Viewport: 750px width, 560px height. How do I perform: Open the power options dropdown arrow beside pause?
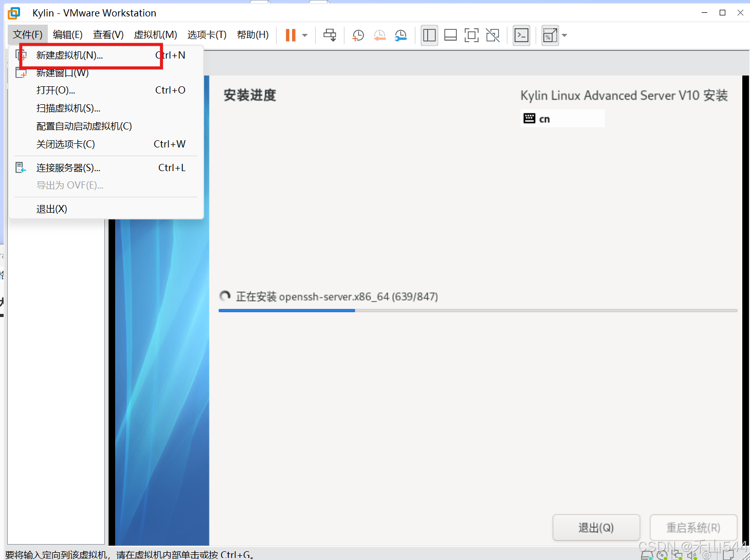[305, 35]
